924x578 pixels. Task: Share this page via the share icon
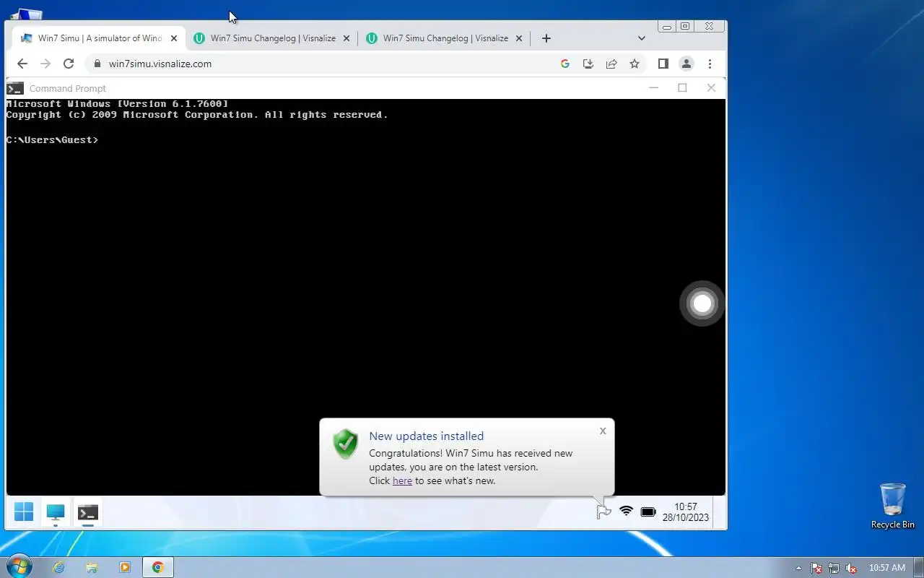(611, 64)
